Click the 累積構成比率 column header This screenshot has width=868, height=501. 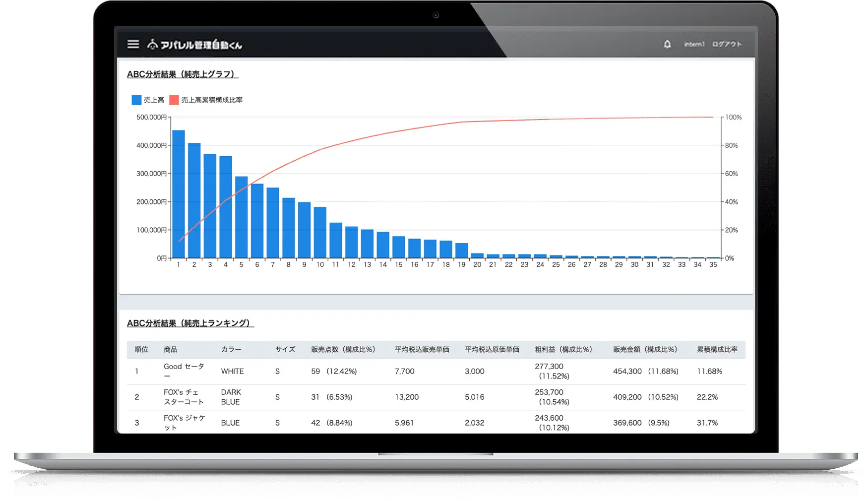(717, 349)
